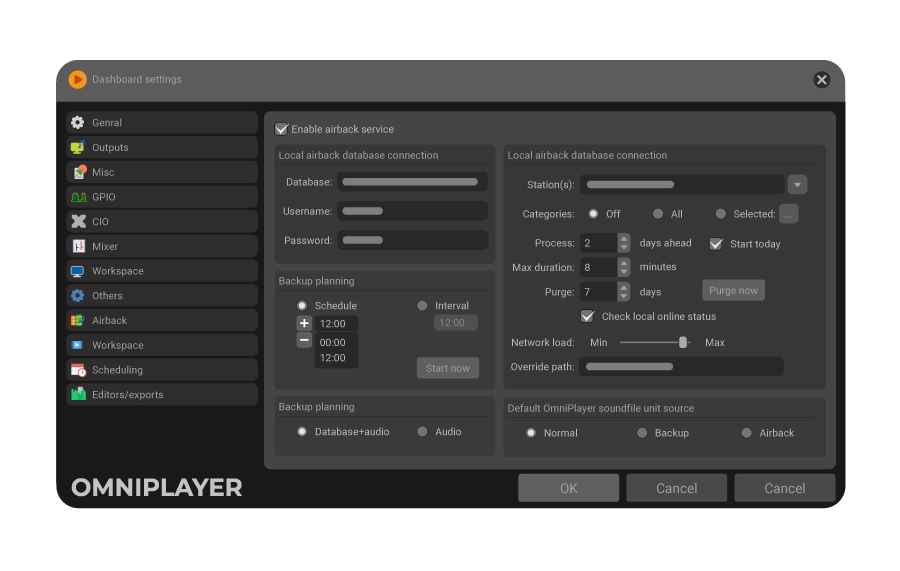Adjust the Network load slider handle
The image size is (900, 571).
coord(682,342)
